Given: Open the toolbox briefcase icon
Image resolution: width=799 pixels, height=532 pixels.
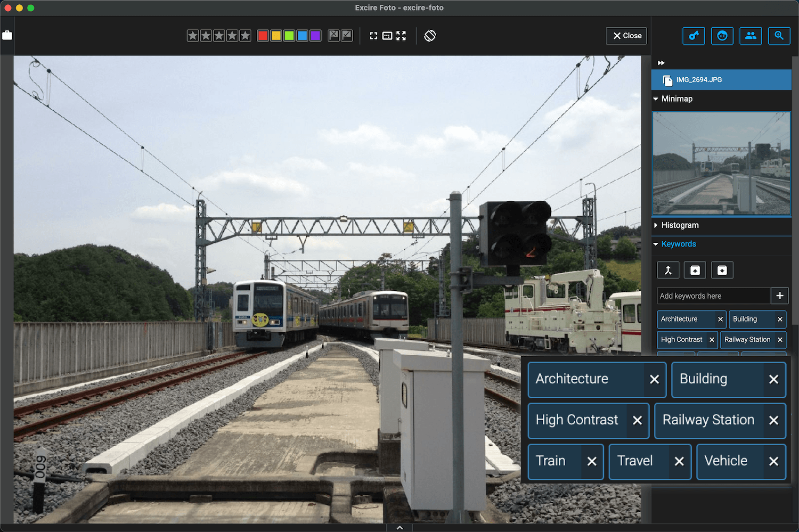Looking at the screenshot, I should [x=7, y=35].
